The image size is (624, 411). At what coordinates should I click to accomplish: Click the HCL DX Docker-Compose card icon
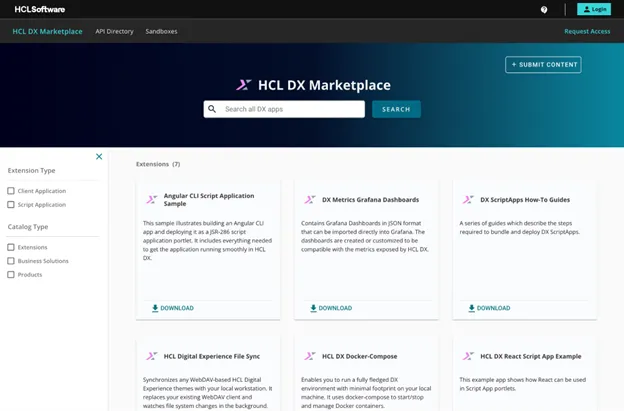[310, 356]
